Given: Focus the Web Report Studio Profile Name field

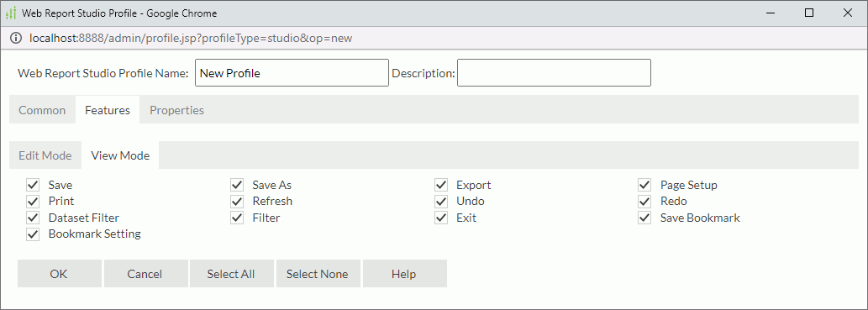Looking at the screenshot, I should [292, 73].
